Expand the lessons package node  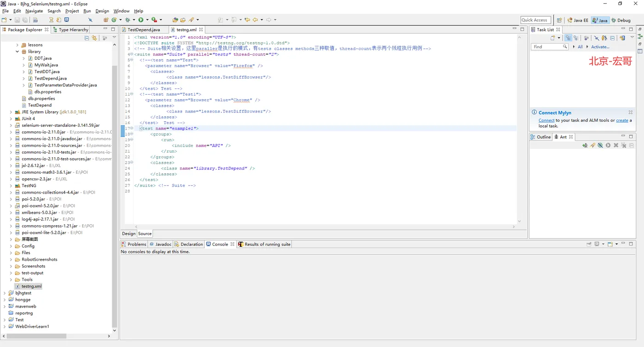[x=17, y=45]
